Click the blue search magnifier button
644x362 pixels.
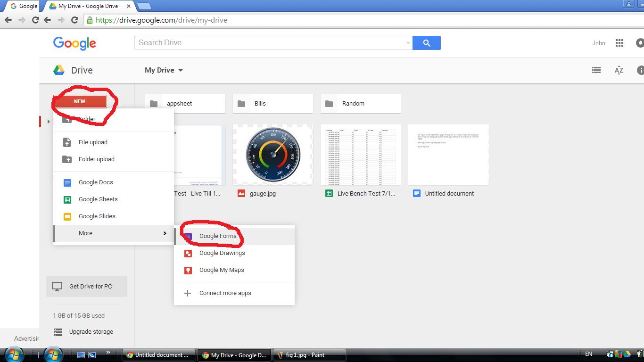click(427, 43)
